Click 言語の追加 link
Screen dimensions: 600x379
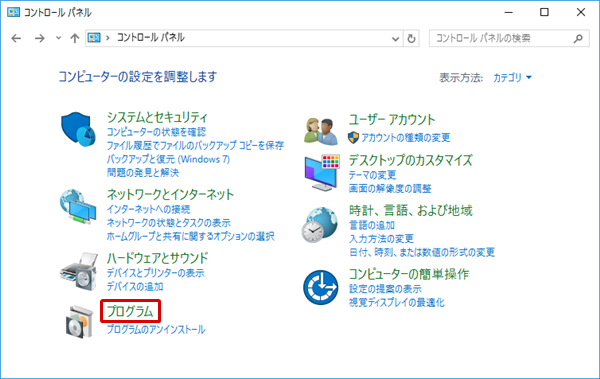tap(372, 225)
